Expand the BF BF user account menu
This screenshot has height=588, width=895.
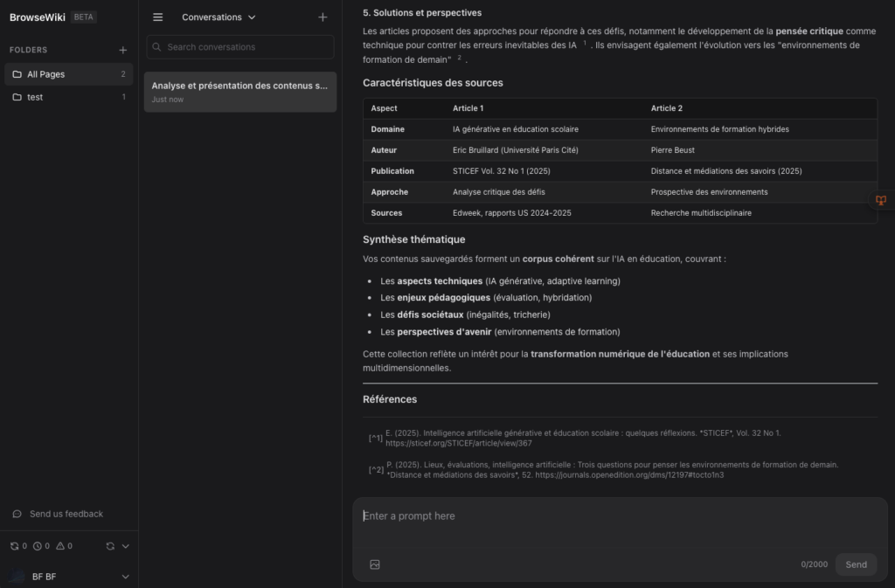click(x=125, y=577)
